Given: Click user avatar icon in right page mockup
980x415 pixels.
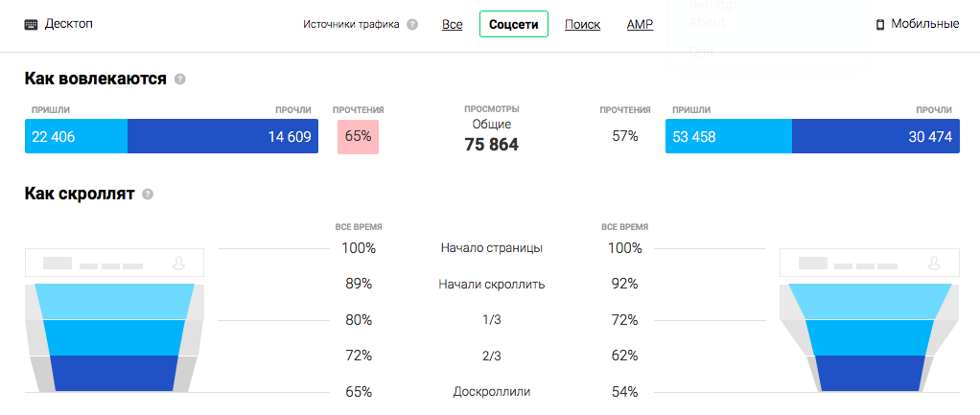Looking at the screenshot, I should [934, 262].
